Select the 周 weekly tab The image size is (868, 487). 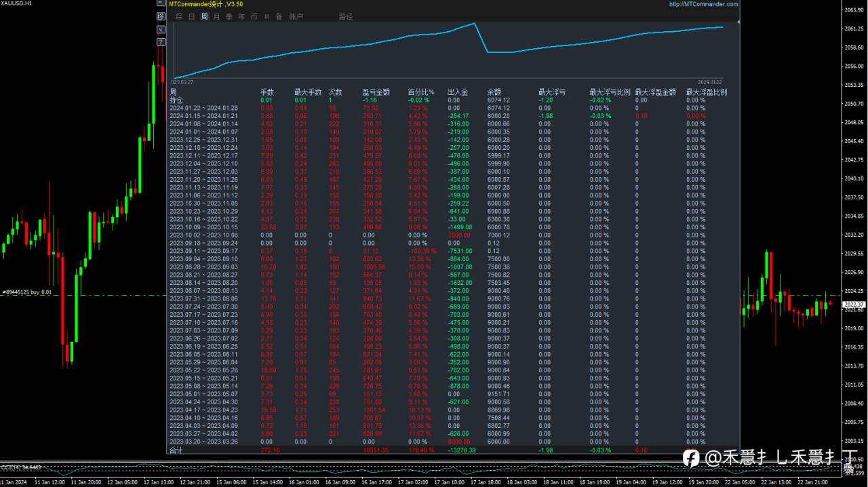[204, 16]
